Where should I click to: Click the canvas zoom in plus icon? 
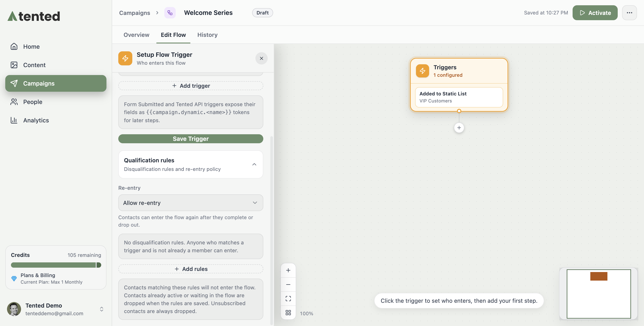point(288,270)
